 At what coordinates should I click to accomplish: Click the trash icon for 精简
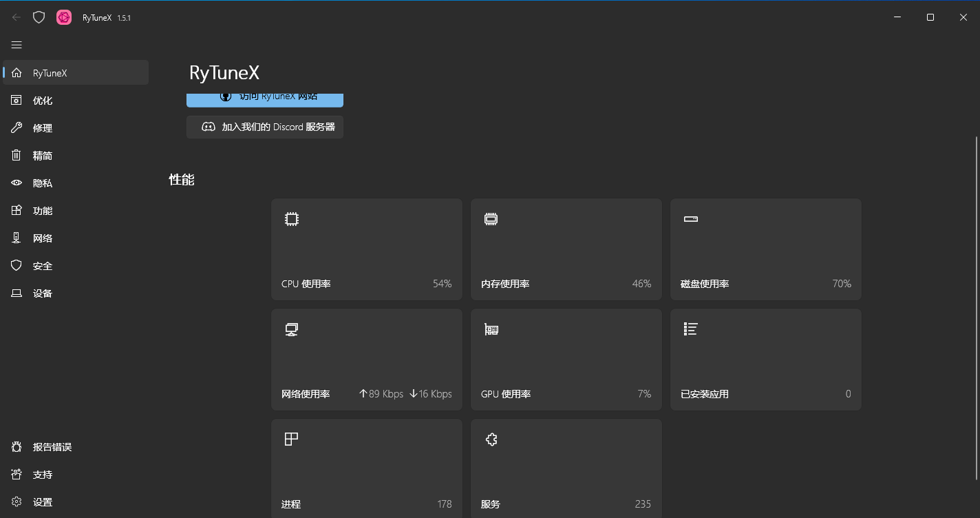coord(17,156)
